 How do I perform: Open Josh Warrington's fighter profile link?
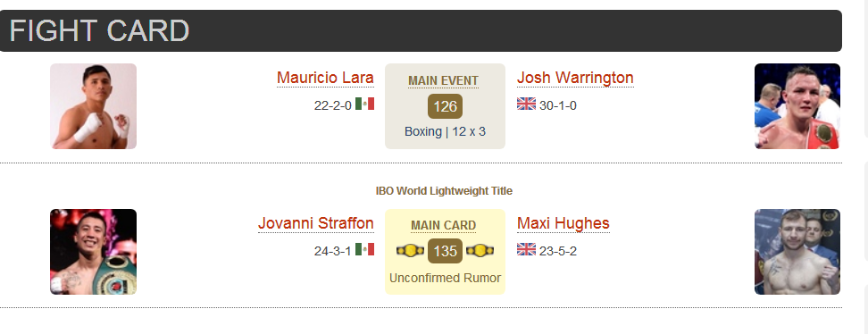(x=575, y=78)
